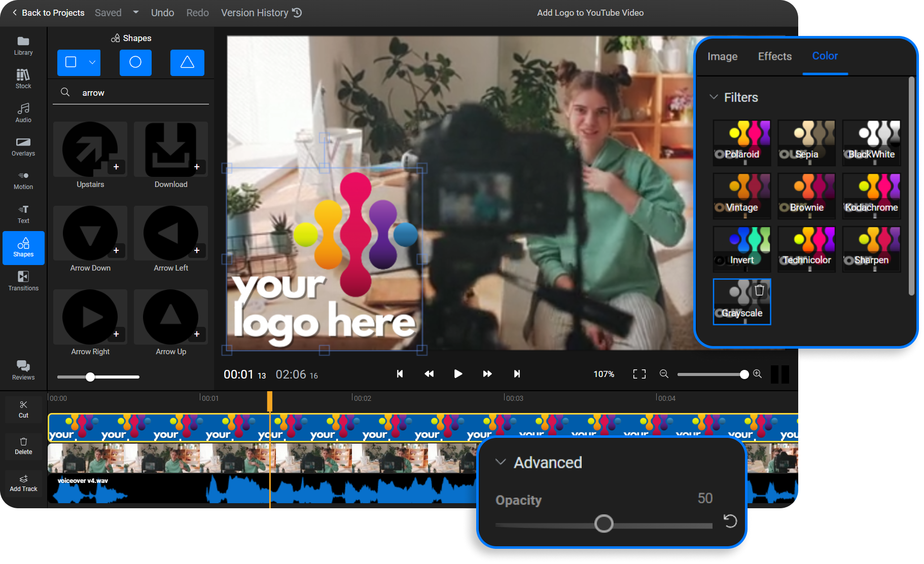Open the Image tab

pyautogui.click(x=722, y=56)
